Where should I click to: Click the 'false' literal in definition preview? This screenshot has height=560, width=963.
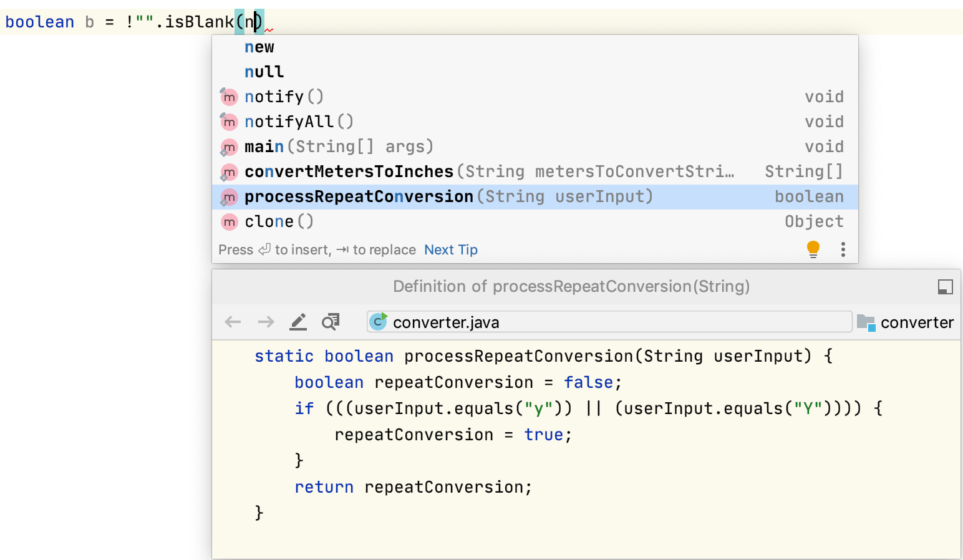coord(588,382)
